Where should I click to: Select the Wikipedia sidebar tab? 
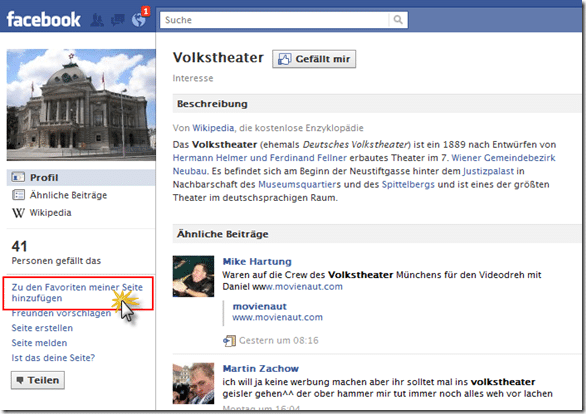(x=42, y=213)
